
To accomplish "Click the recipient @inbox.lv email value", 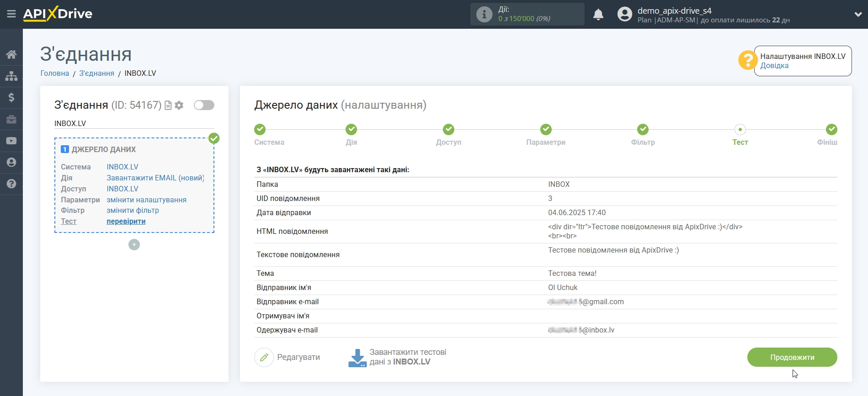I will click(581, 330).
